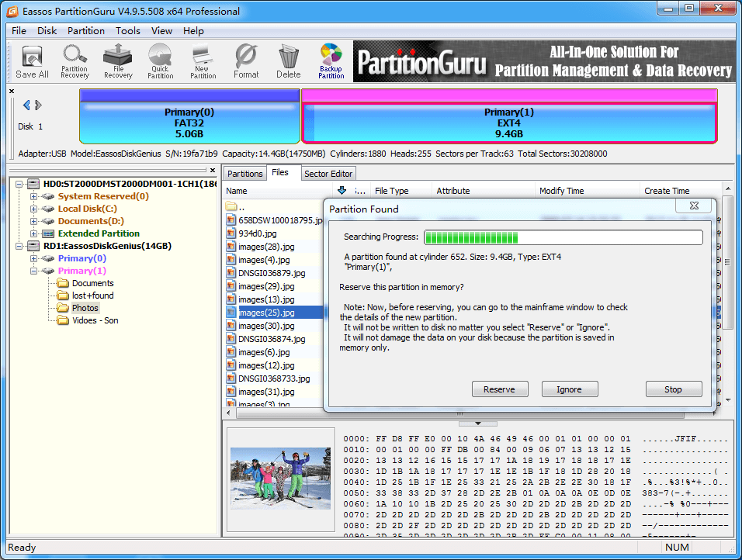Click the Format toolbar icon
Image resolution: width=742 pixels, height=560 pixels.
coord(246,61)
